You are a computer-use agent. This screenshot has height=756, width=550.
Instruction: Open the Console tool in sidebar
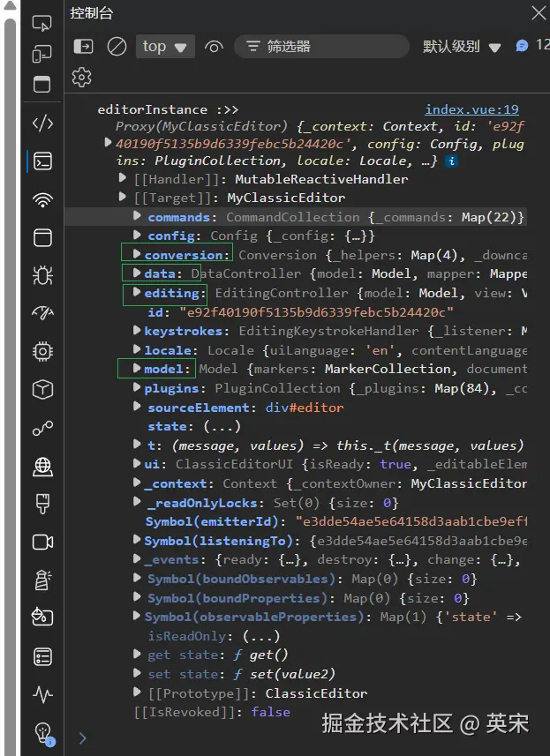point(42,161)
